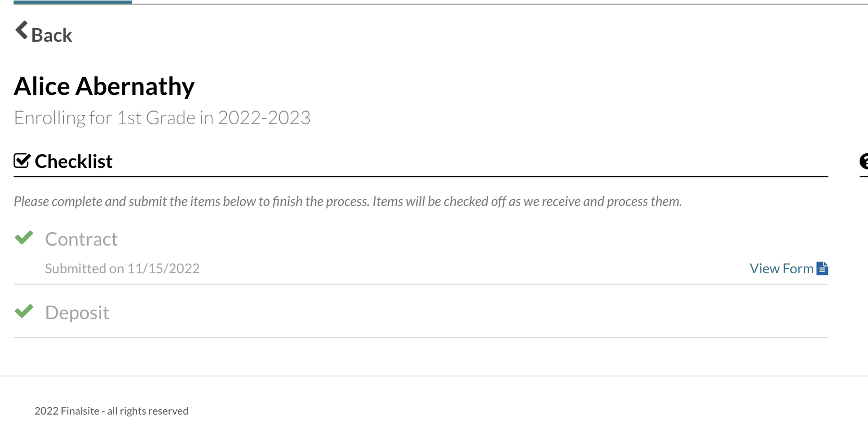Click the checkbox icon beside Checklist heading
868x437 pixels.
(x=22, y=161)
